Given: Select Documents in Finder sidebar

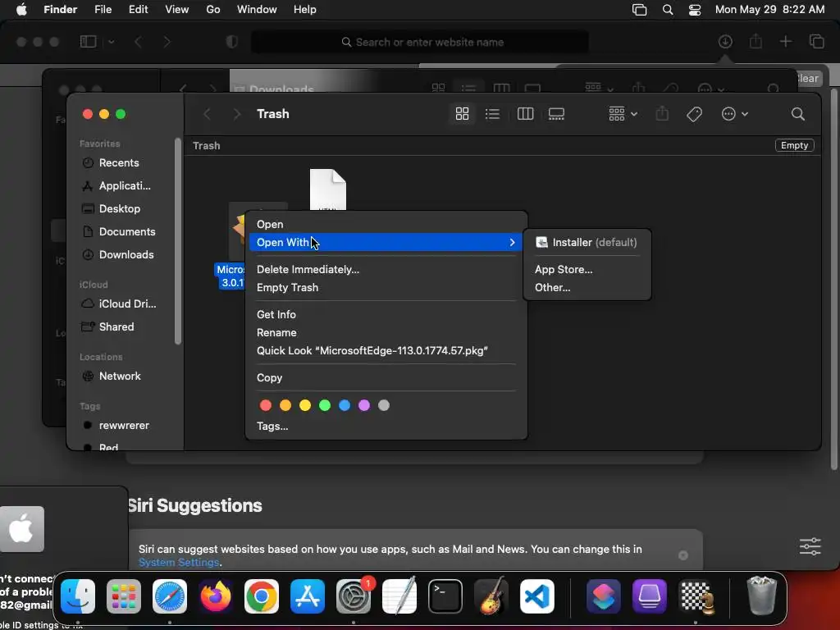Looking at the screenshot, I should [x=118, y=232].
